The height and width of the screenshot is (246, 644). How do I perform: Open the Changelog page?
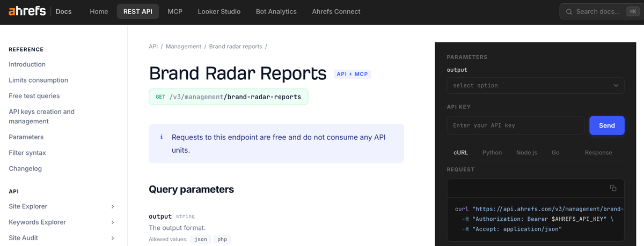coord(25,168)
